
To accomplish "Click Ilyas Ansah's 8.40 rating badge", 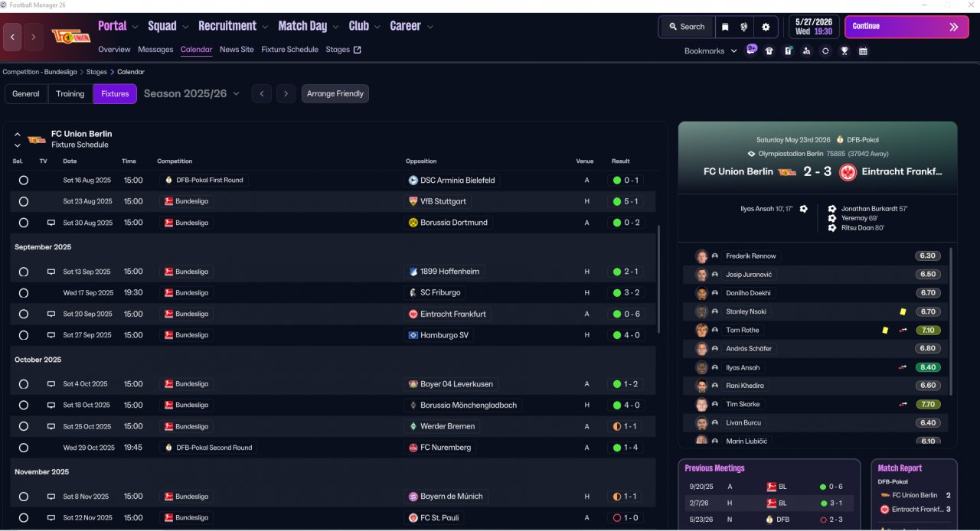I will tap(927, 367).
